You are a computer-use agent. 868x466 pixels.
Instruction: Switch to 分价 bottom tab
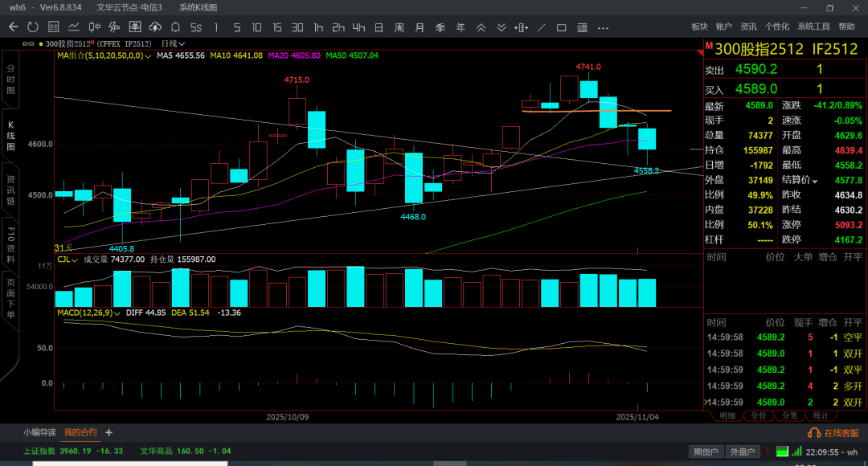coord(759,415)
